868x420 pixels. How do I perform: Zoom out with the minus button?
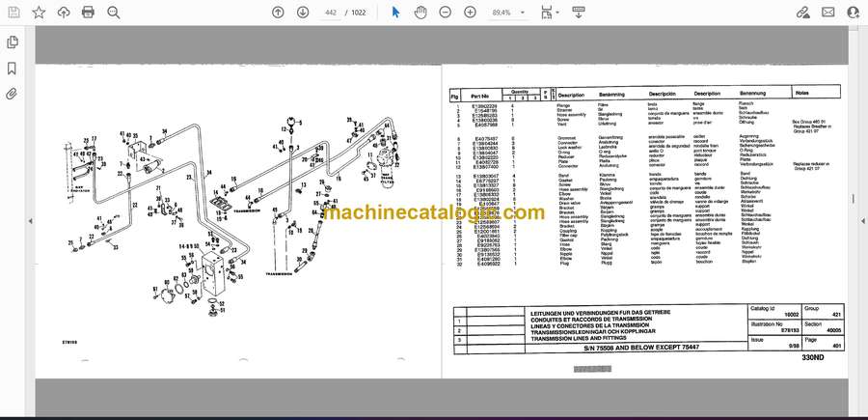tap(445, 13)
